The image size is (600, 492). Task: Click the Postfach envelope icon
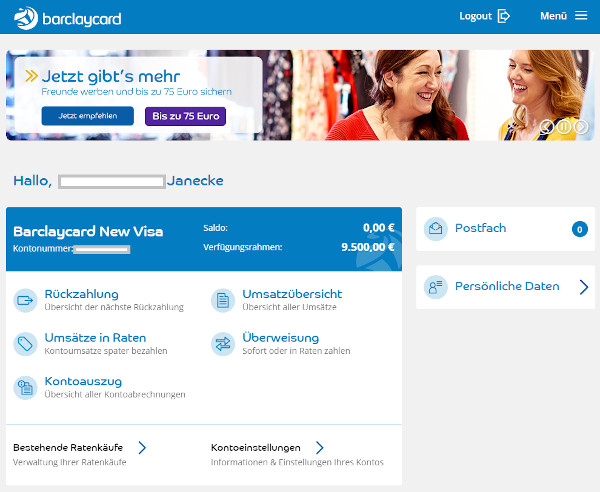(x=435, y=229)
